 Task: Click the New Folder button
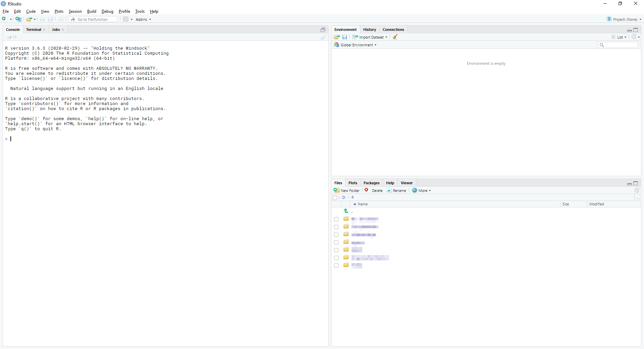(x=347, y=191)
